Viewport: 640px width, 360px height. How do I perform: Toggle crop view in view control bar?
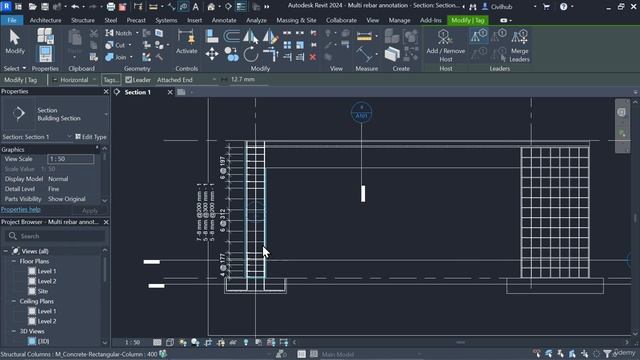point(208,342)
